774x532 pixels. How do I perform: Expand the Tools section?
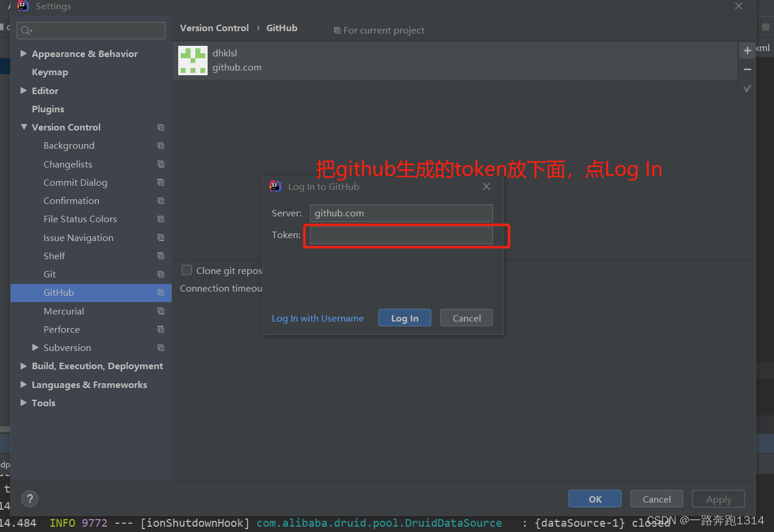pos(24,403)
